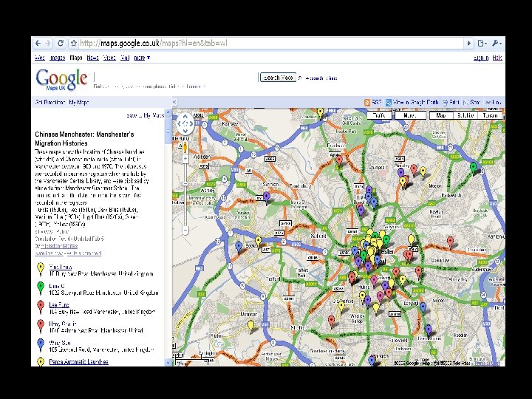
Task: Open the News link in Google top bar
Action: click(92, 58)
